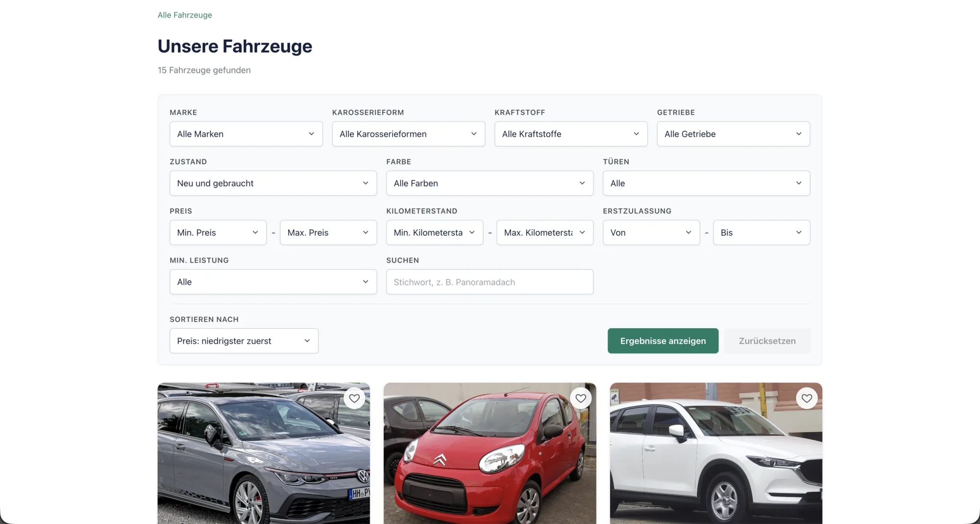Viewport: 980px width, 524px height.
Task: Click the Stichwort search input field
Action: [x=490, y=282]
